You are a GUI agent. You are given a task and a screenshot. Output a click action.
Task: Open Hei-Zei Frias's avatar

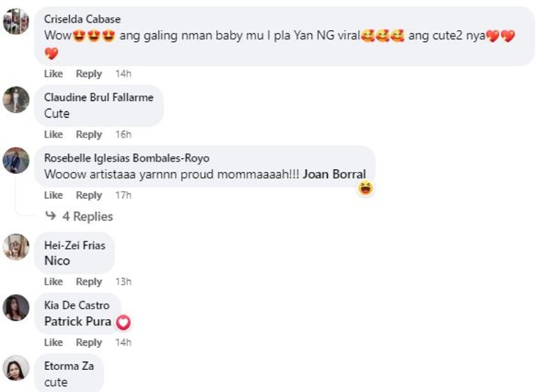16,247
